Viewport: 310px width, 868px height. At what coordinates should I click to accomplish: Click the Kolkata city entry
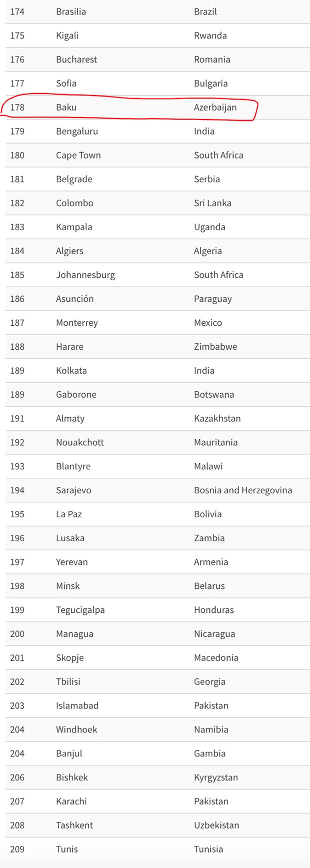[71, 371]
